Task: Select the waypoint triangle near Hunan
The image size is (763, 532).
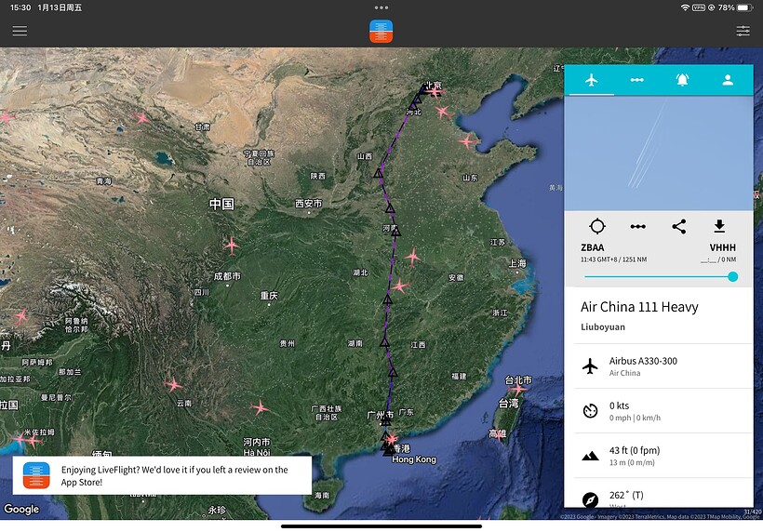Action: [385, 343]
